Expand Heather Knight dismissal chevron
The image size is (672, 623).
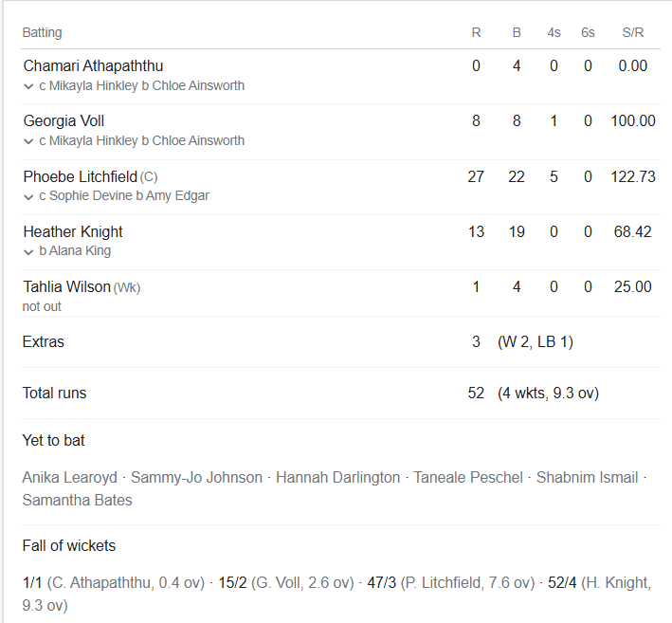28,251
